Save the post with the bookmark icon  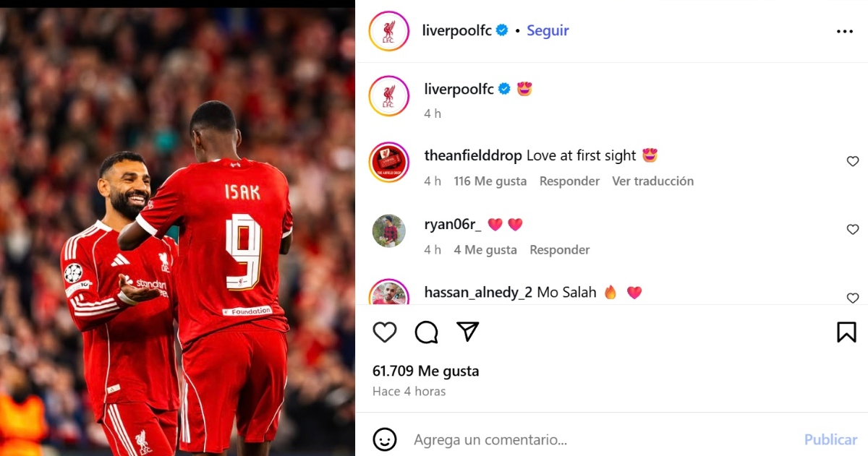(846, 332)
